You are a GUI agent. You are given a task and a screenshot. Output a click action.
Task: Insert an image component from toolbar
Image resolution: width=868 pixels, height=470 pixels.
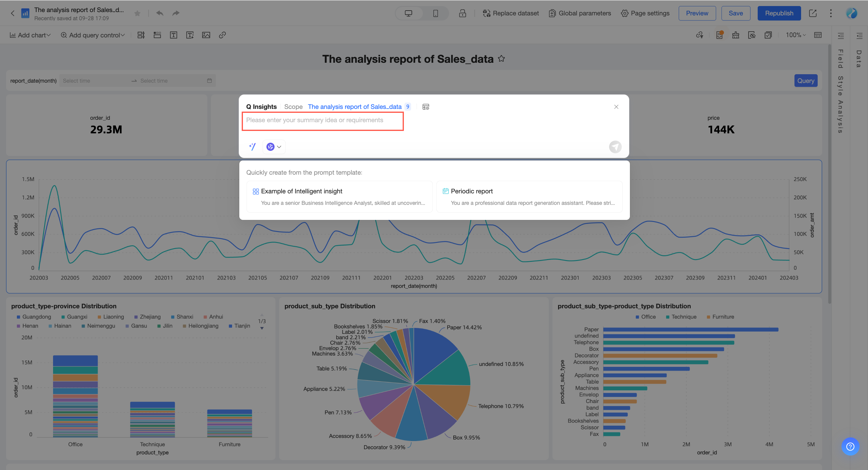(206, 35)
